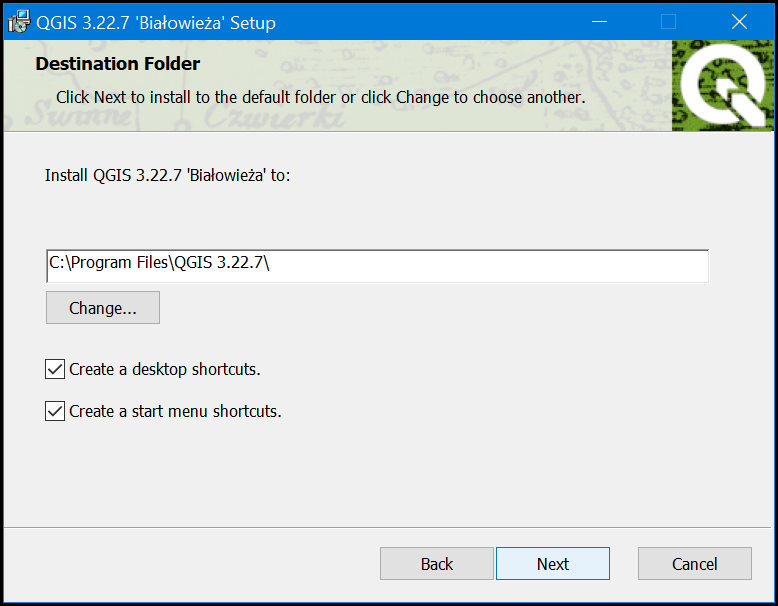The image size is (778, 606).
Task: Click the installer icon in the title bar
Action: coord(19,22)
